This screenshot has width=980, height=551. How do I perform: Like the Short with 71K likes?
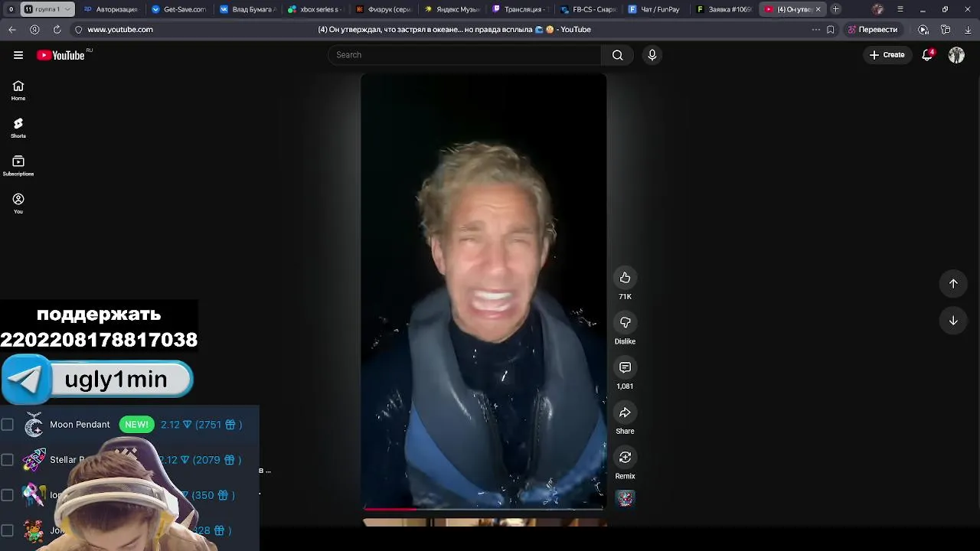click(x=625, y=278)
